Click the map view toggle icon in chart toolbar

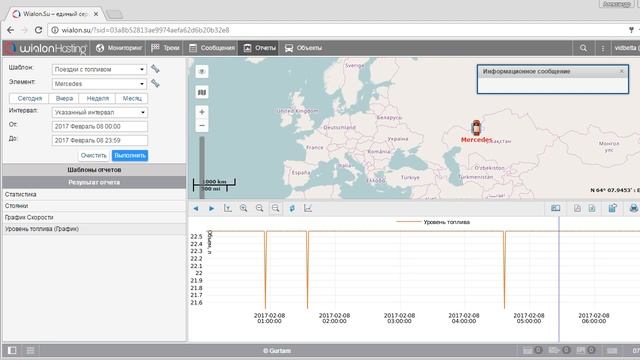click(556, 208)
